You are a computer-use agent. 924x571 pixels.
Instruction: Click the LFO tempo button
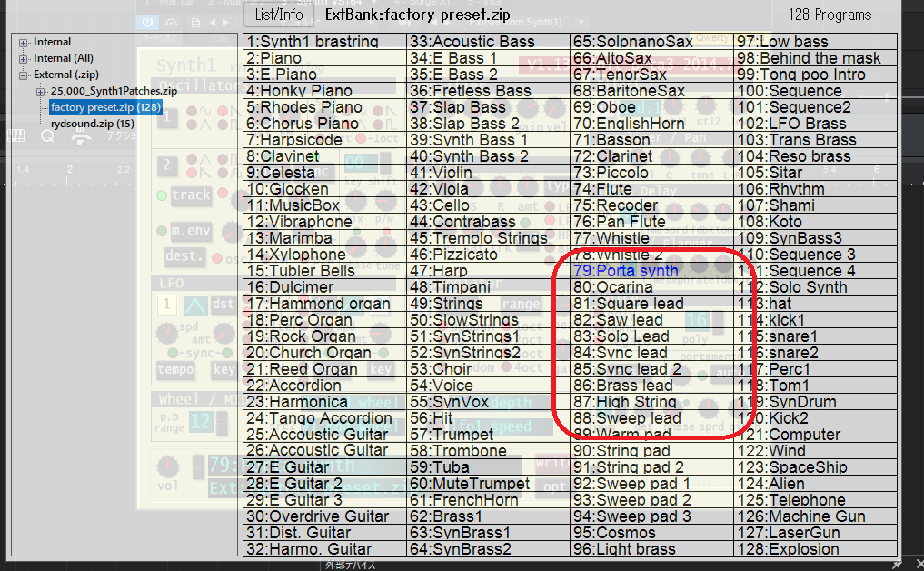(175, 370)
